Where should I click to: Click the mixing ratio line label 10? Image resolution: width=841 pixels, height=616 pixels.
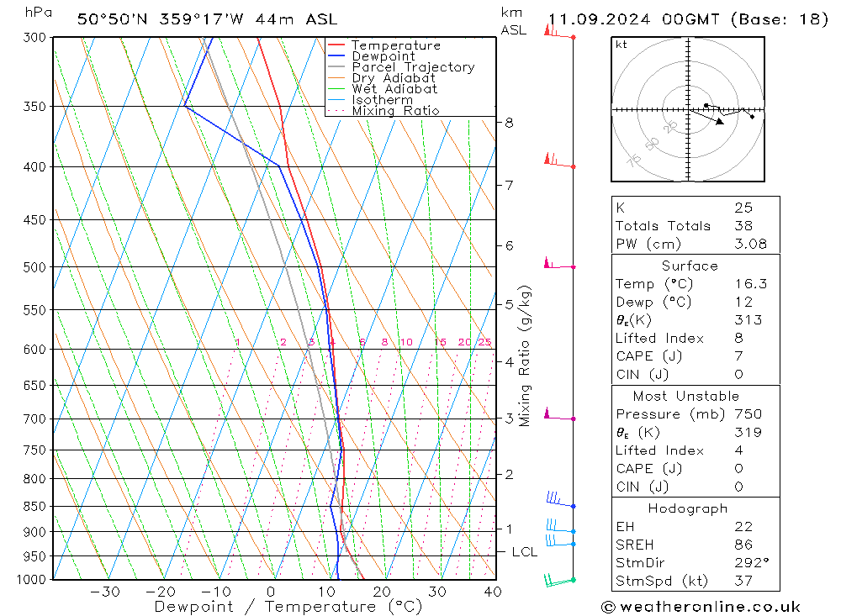coord(406,342)
